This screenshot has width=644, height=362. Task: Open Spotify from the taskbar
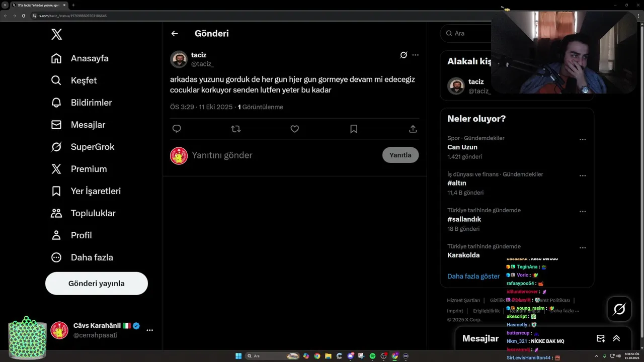pyautogui.click(x=372, y=356)
